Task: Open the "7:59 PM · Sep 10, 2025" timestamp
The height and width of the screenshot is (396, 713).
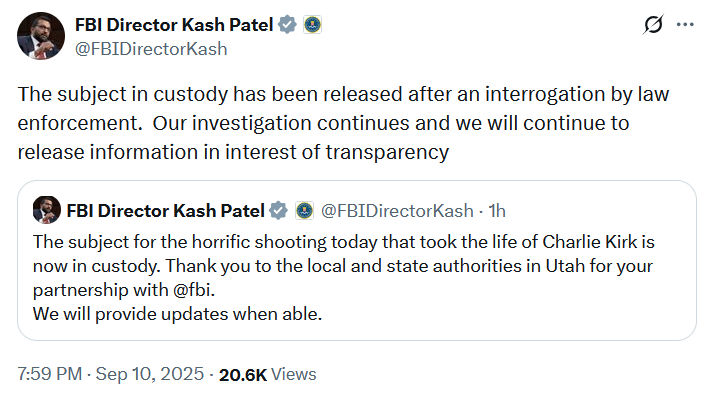Action: (110, 374)
